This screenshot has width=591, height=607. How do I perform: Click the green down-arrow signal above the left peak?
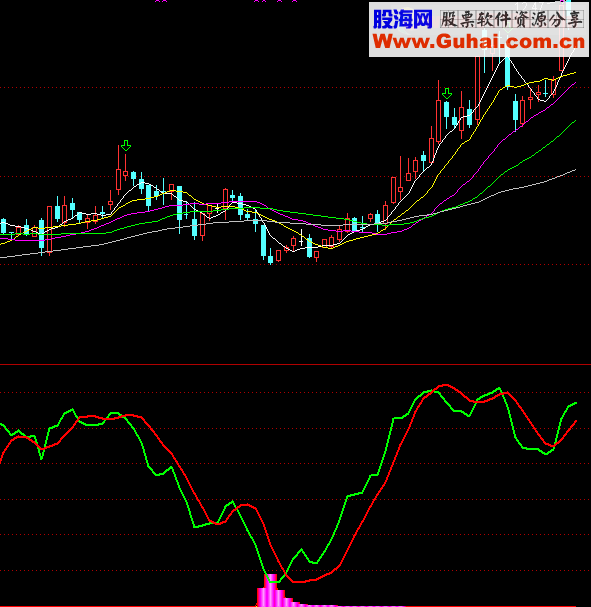coord(126,146)
